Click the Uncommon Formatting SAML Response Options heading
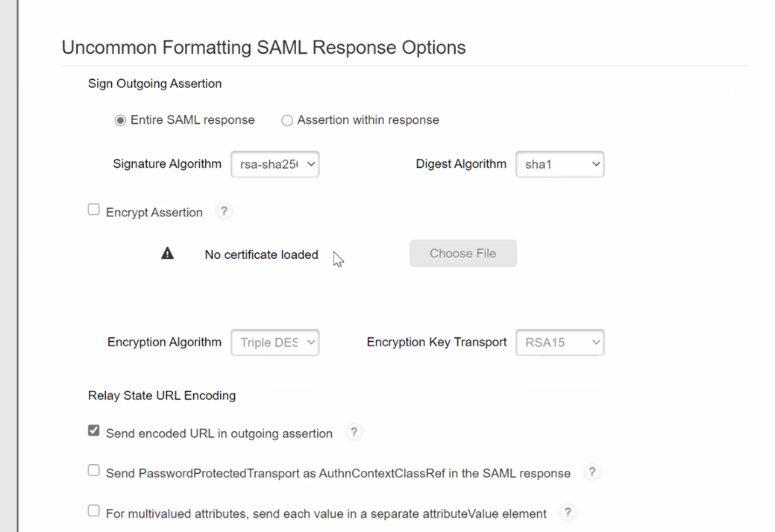This screenshot has height=532, width=775. [263, 47]
